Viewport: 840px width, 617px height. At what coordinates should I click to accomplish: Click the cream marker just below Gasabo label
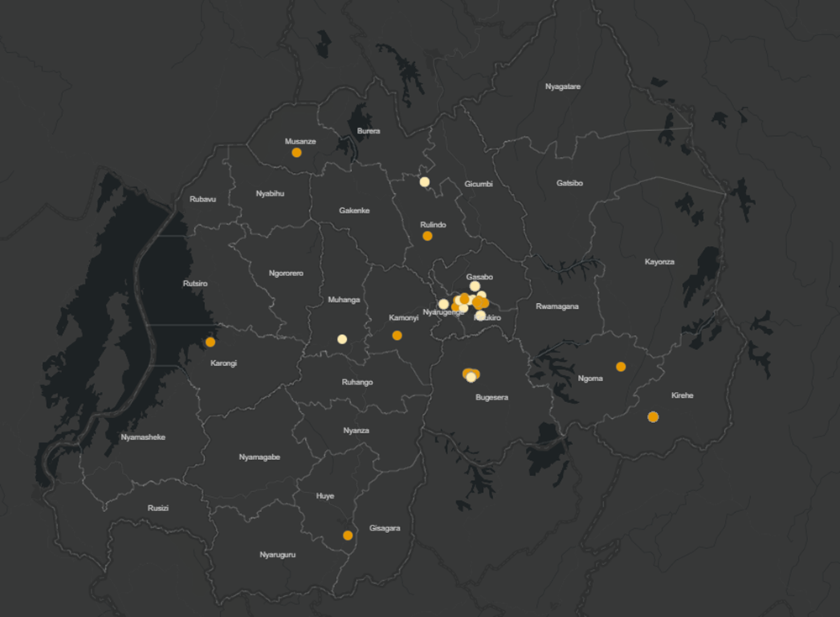coord(475,286)
